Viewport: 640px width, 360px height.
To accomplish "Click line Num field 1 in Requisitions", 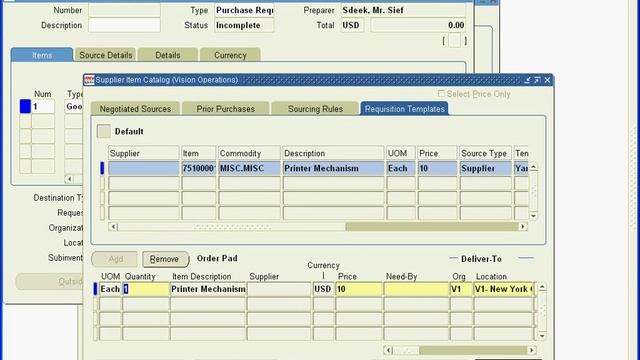I will pyautogui.click(x=43, y=107).
